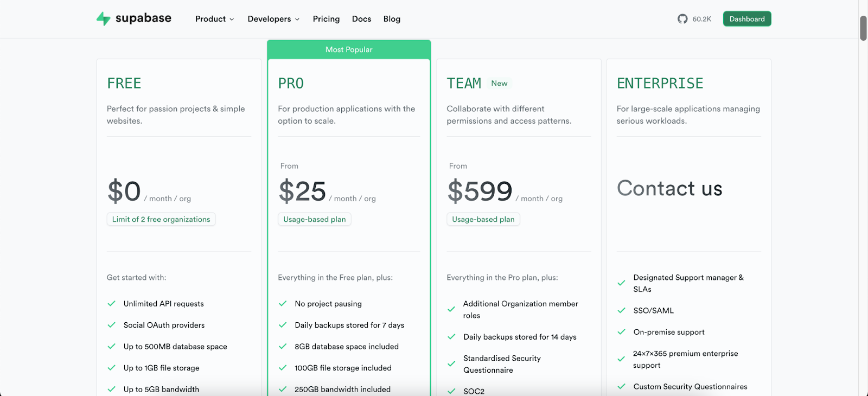Click the Limit of 2 free organizations badge

(161, 219)
